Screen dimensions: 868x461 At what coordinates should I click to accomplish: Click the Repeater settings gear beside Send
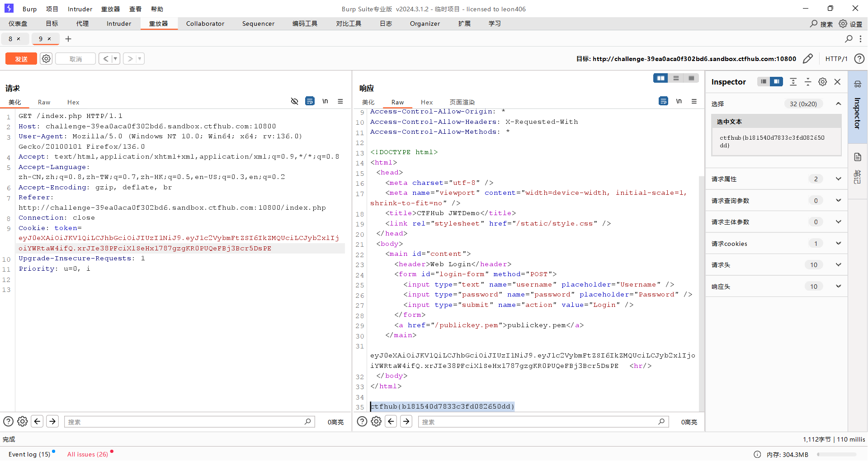(x=46, y=59)
